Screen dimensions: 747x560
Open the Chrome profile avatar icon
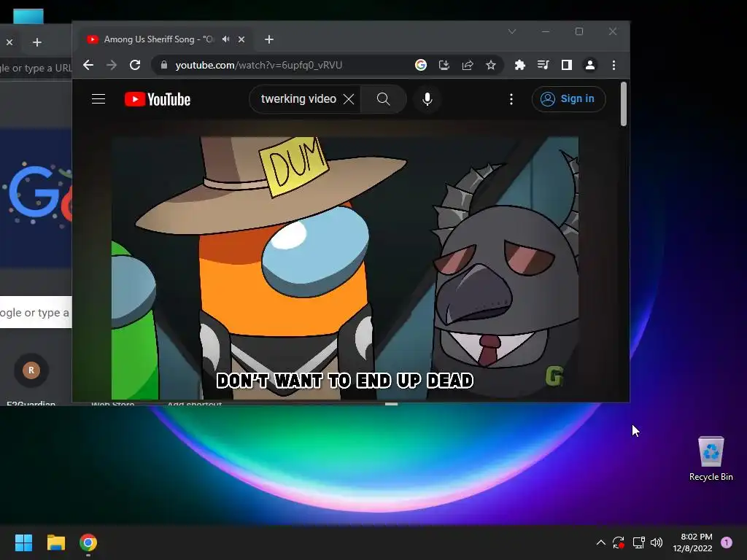(589, 65)
